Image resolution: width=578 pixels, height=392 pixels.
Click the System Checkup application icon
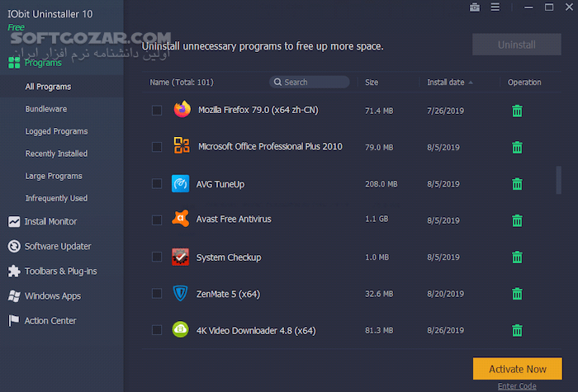click(180, 257)
